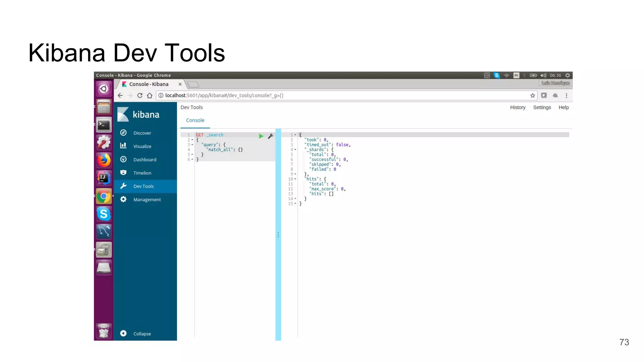Open History in Dev Tools
644x362 pixels.
[518, 107]
